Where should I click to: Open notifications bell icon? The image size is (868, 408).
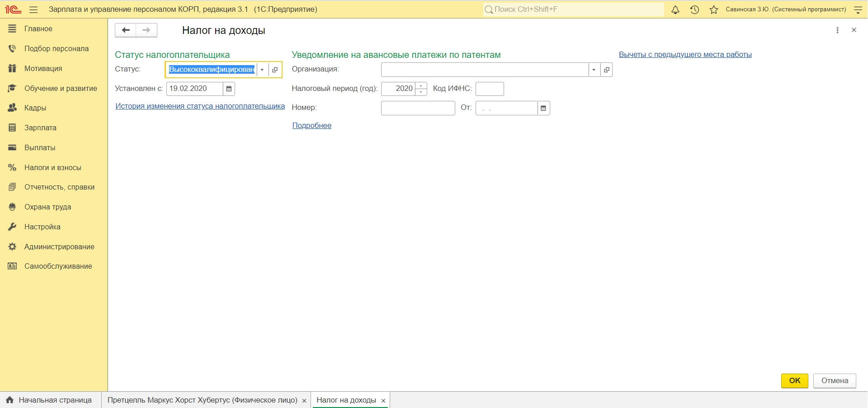(x=675, y=9)
